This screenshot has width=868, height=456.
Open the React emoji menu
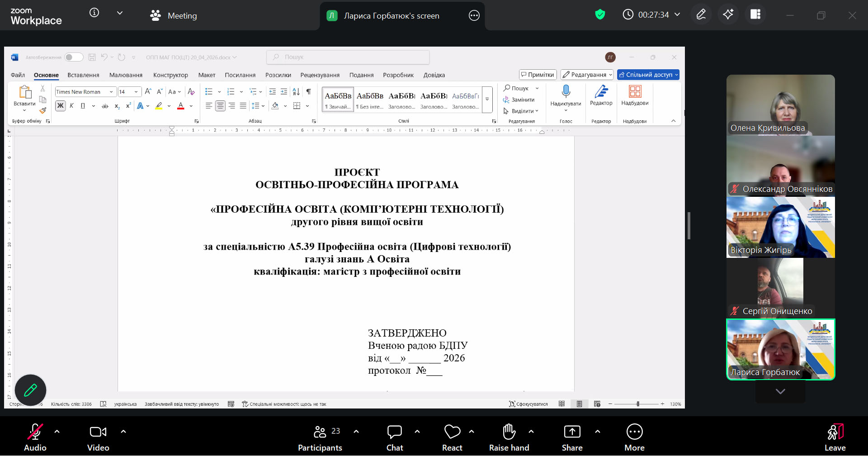point(452,432)
